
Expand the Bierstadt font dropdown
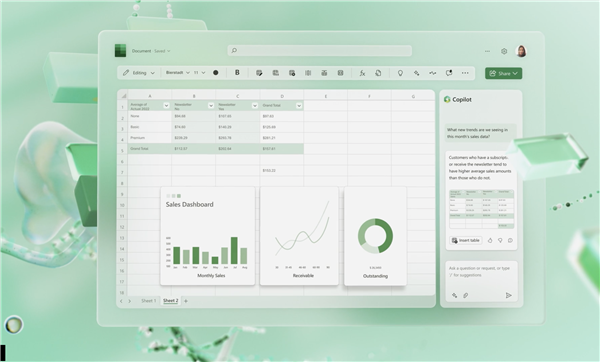[x=178, y=73]
